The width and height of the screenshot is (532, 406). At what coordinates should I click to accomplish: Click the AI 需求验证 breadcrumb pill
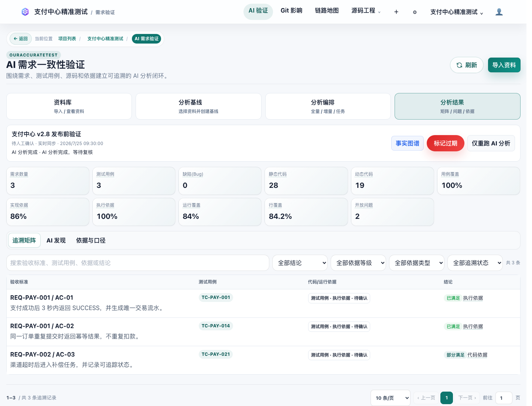(x=147, y=39)
